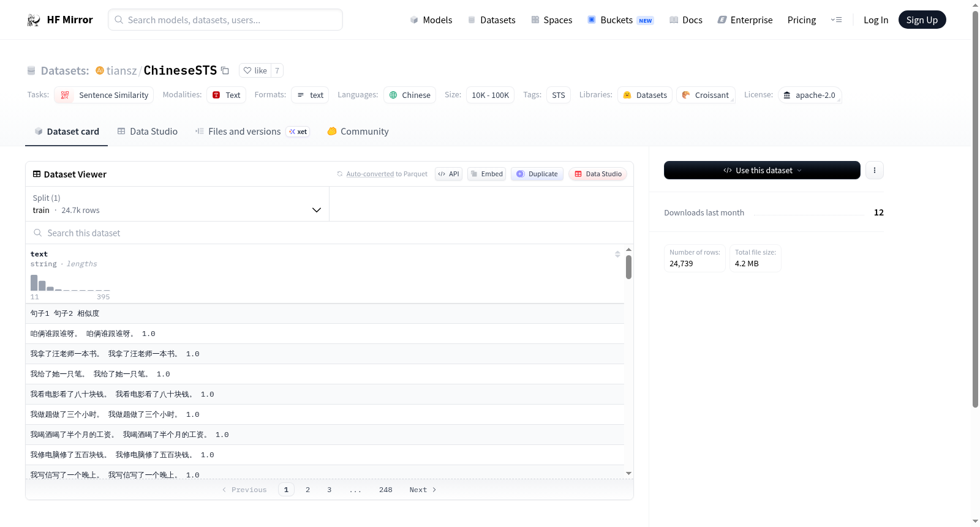Image resolution: width=980 pixels, height=527 pixels.
Task: Click the like heart icon
Action: 247,70
